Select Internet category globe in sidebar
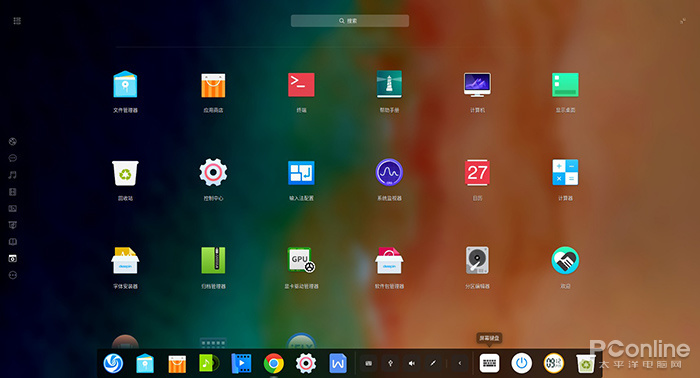Image resolution: width=700 pixels, height=378 pixels. (12, 141)
